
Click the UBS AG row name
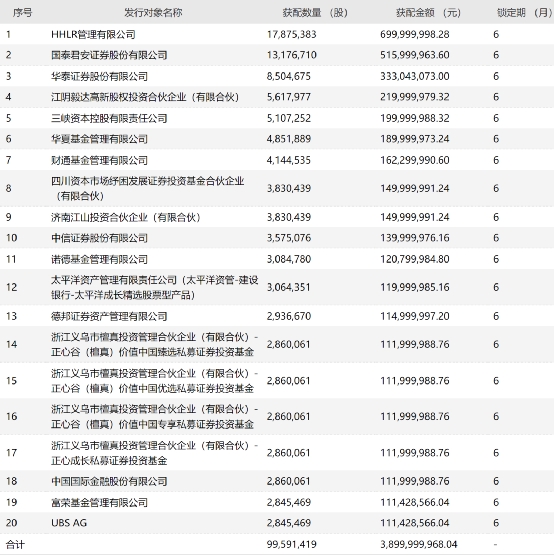tap(69, 523)
